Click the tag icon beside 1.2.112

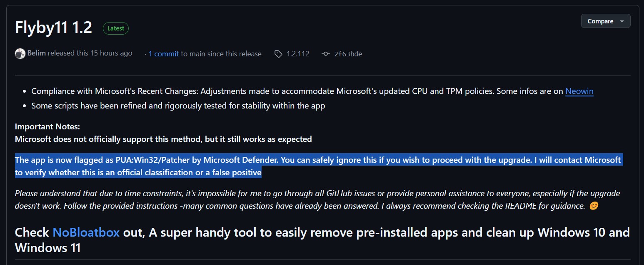tap(278, 54)
